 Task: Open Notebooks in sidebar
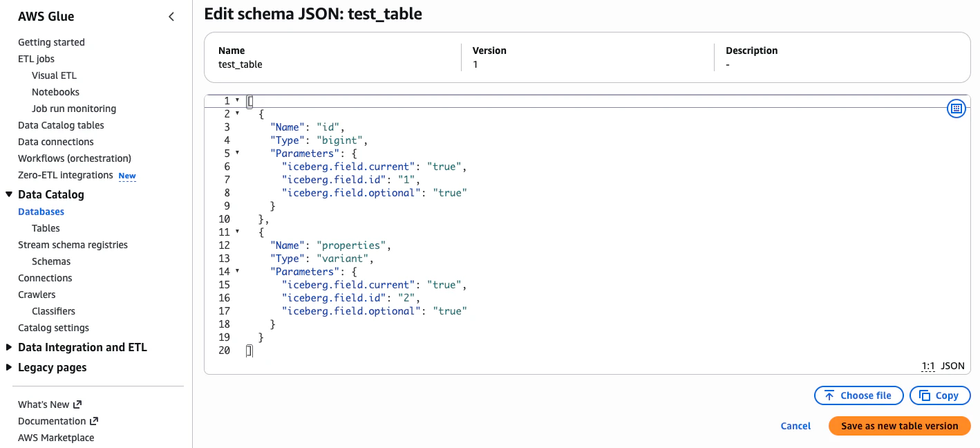pos(55,92)
